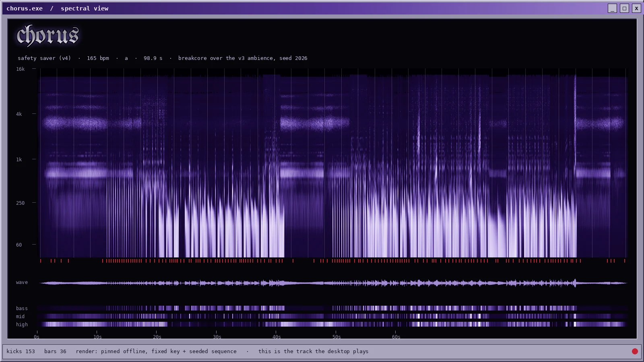Image resolution: width=644 pixels, height=362 pixels.
Task: Click the wave waveform strip
Action: [x=333, y=283]
